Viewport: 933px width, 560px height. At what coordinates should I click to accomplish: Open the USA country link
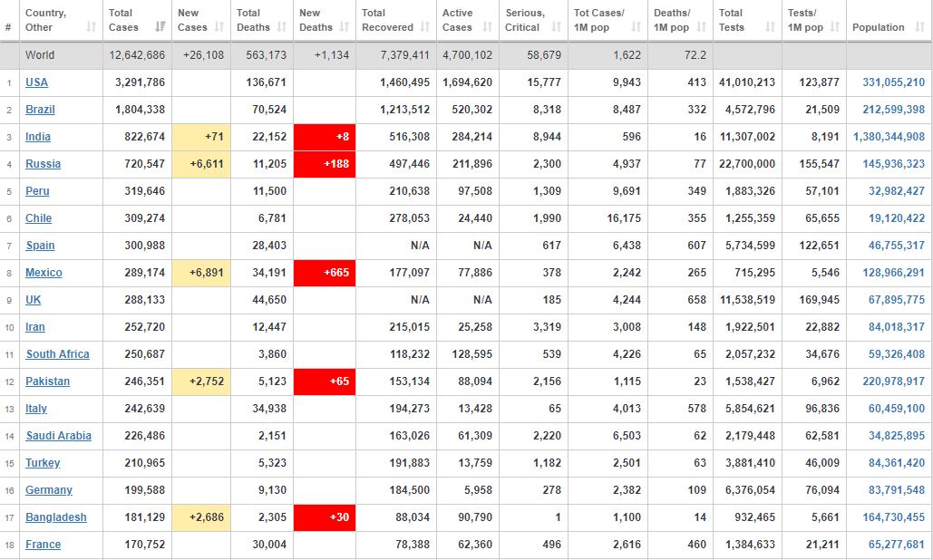pyautogui.click(x=36, y=82)
